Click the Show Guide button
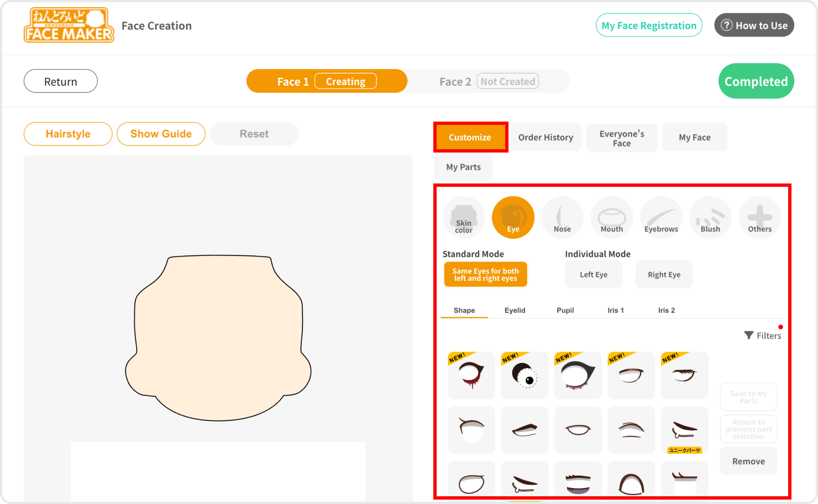Image resolution: width=818 pixels, height=504 pixels. 161,134
